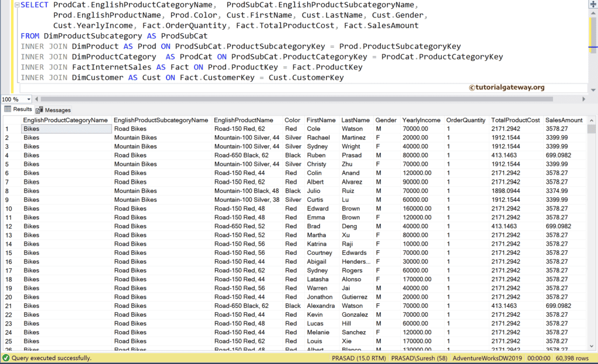
Task: Click the Messages tab icon
Action: [38, 109]
